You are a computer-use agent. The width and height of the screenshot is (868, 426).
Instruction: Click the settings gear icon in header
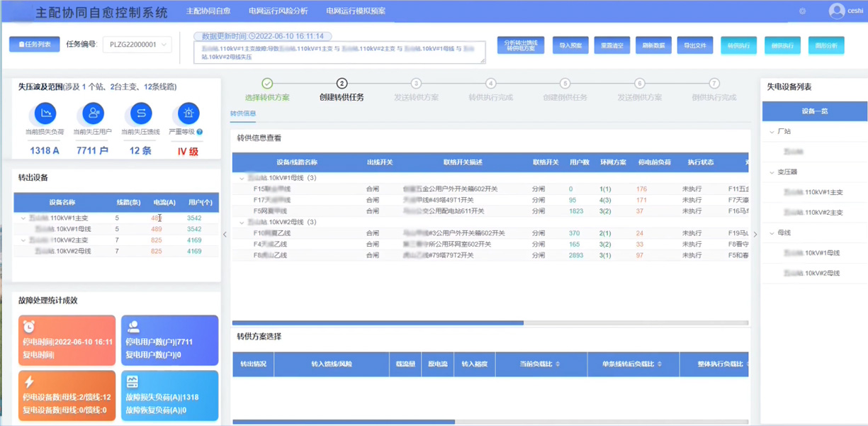[x=803, y=11]
